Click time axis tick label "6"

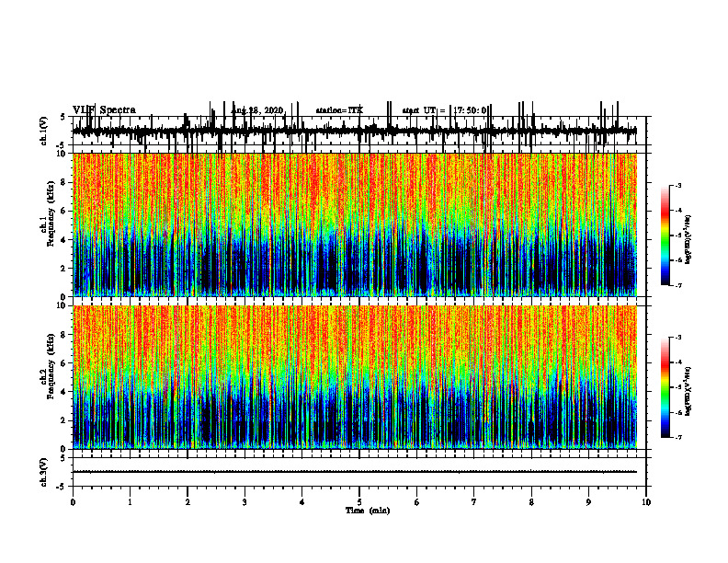(417, 502)
